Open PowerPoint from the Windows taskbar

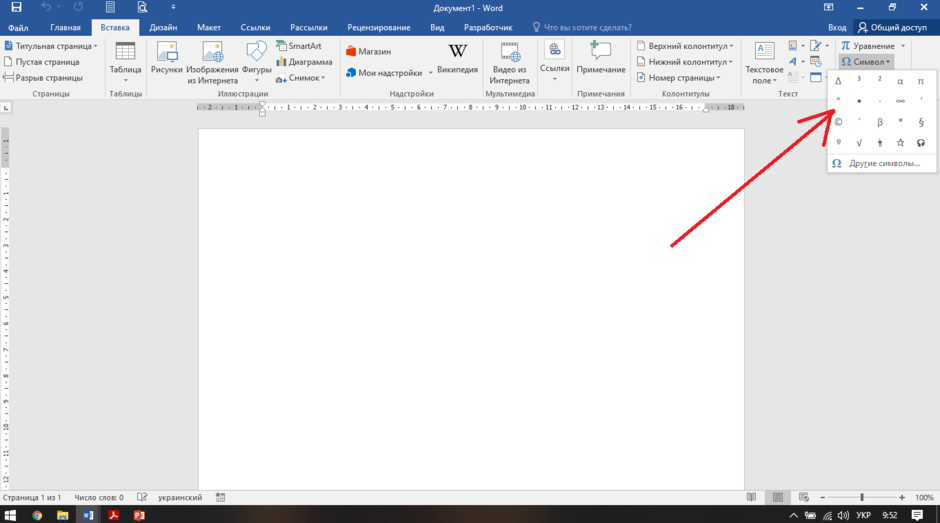[139, 515]
